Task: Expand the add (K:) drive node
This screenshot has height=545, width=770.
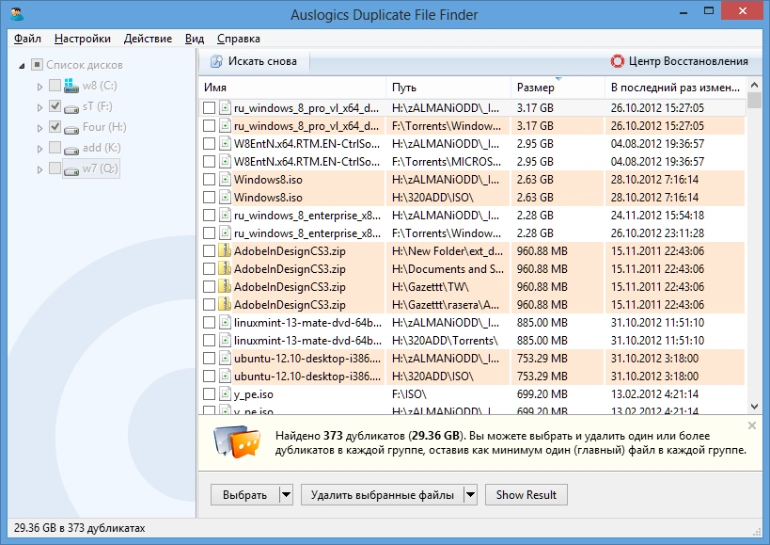Action: (x=40, y=149)
